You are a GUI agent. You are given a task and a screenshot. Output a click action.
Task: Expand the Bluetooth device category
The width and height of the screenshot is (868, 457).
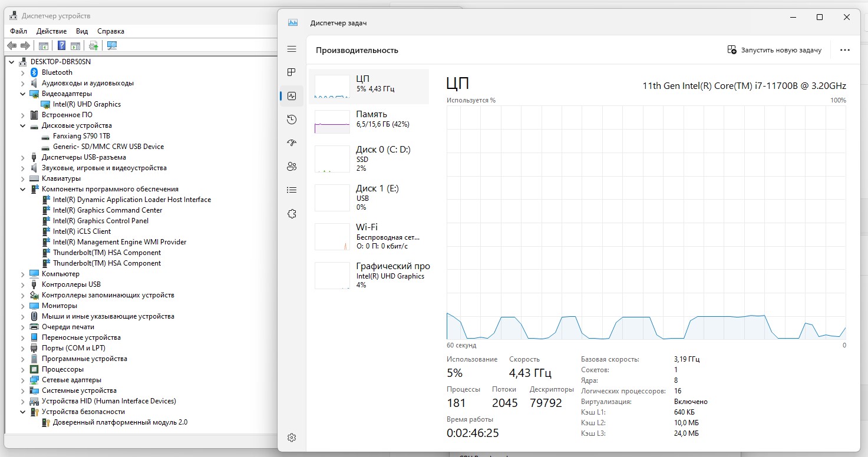point(22,72)
